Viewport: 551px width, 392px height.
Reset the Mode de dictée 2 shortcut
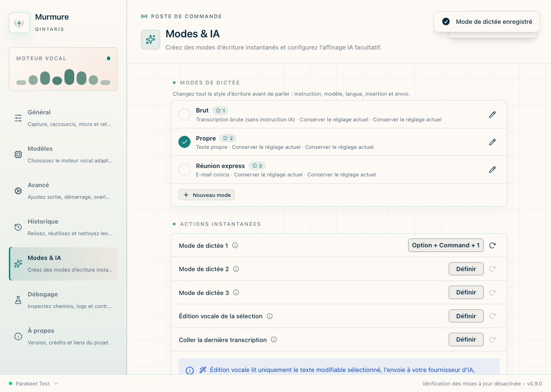point(492,269)
